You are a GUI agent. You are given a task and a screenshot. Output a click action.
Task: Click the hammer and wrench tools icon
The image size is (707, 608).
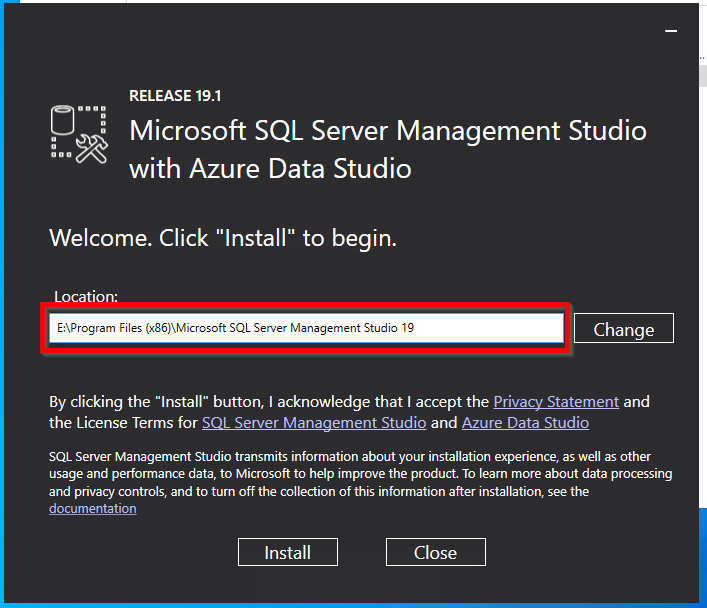(x=92, y=149)
